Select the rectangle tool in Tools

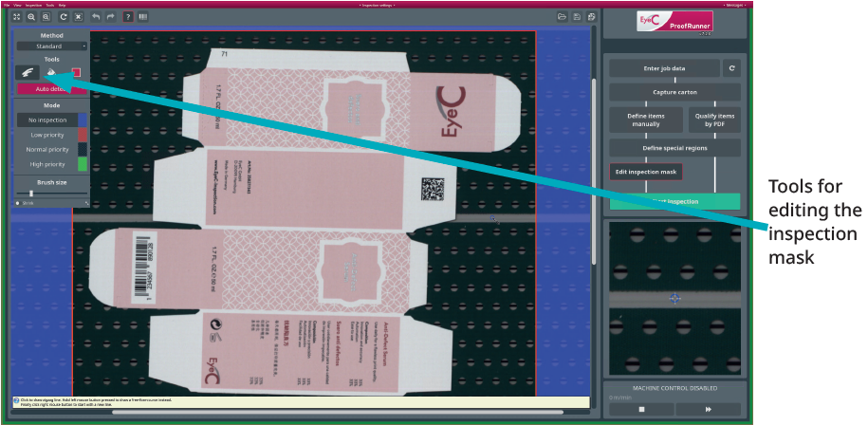76,72
